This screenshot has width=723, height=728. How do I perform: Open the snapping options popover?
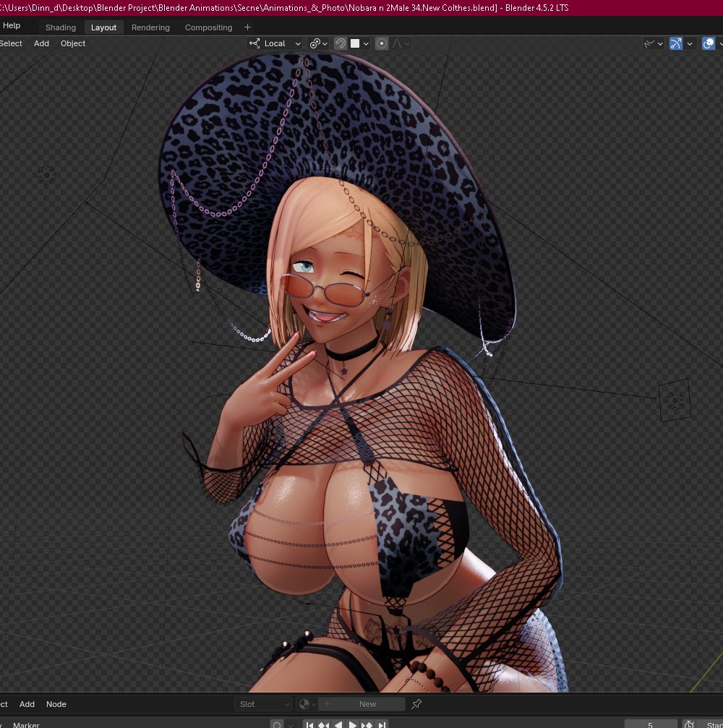pos(360,43)
